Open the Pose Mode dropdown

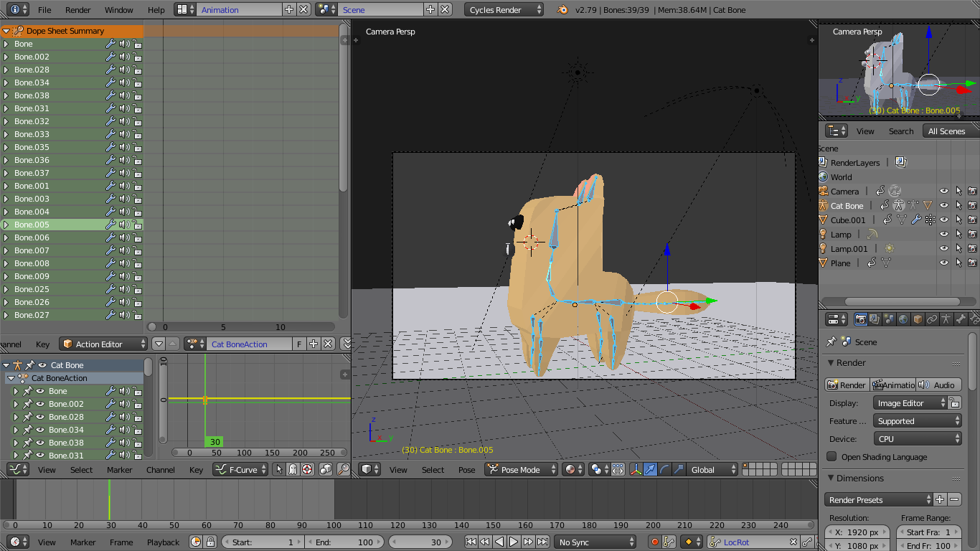click(x=521, y=470)
